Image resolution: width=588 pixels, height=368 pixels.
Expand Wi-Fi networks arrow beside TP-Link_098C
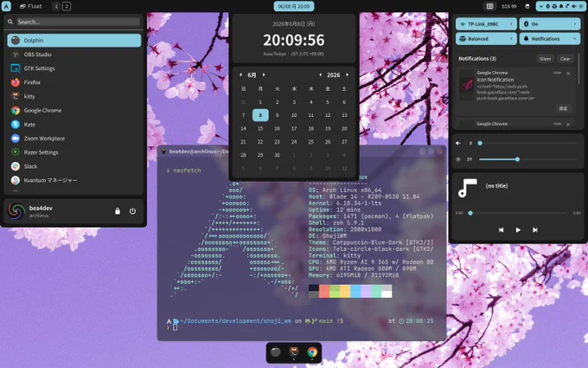(511, 24)
